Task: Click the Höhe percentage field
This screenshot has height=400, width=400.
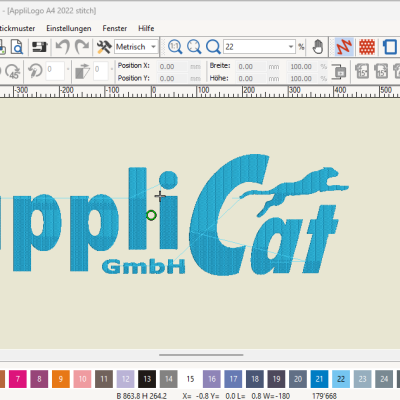Action: [303, 78]
